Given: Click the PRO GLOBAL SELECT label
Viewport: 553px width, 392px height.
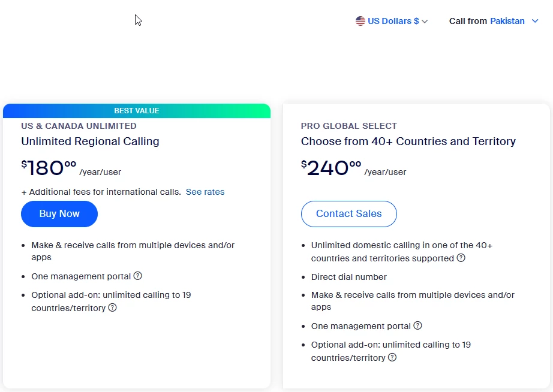Looking at the screenshot, I should pos(349,126).
